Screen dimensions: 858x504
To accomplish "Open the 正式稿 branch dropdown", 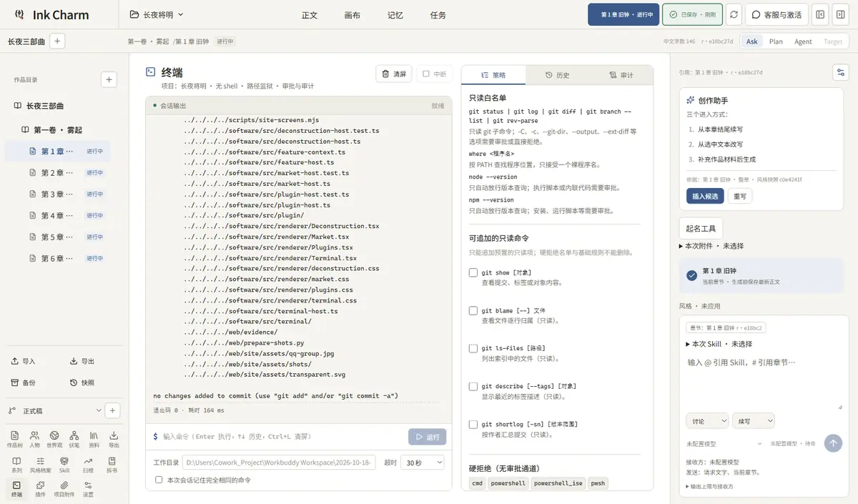I will 55,410.
